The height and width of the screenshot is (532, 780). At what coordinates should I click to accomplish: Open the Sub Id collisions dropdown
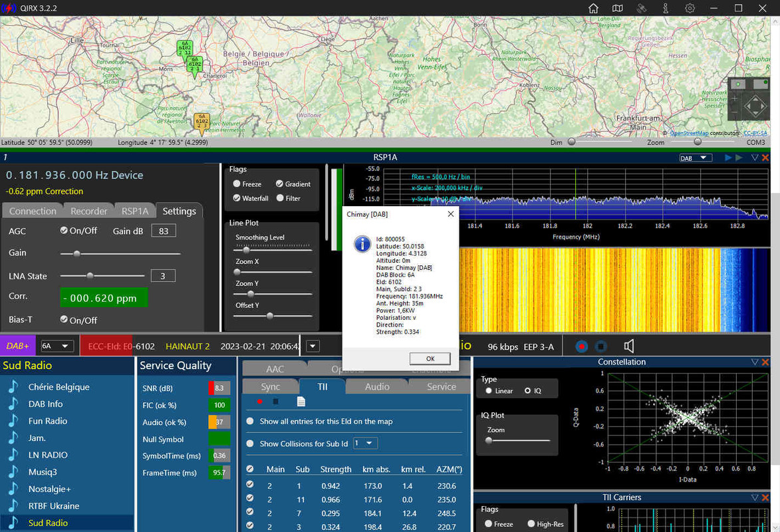pyautogui.click(x=365, y=444)
